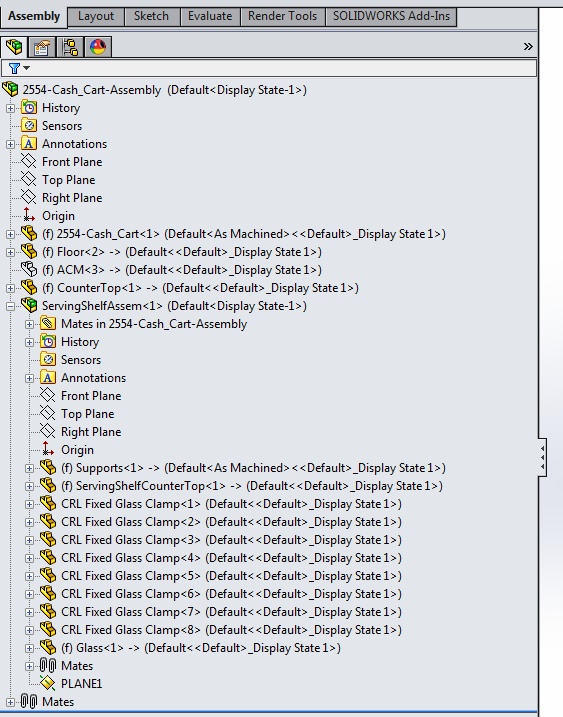Image resolution: width=563 pixels, height=717 pixels.
Task: Select CRL Fixed Glass Clamp<8> row
Action: coord(231,630)
